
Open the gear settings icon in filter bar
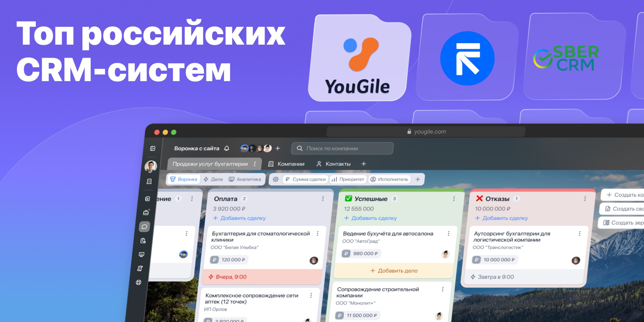tap(276, 179)
